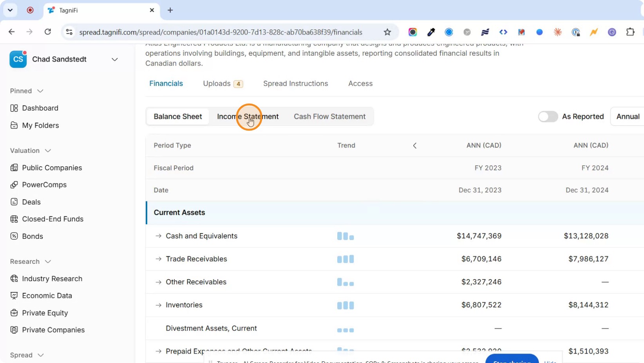The width and height of the screenshot is (644, 363).
Task: Go back to previous browser page
Action: point(12,32)
